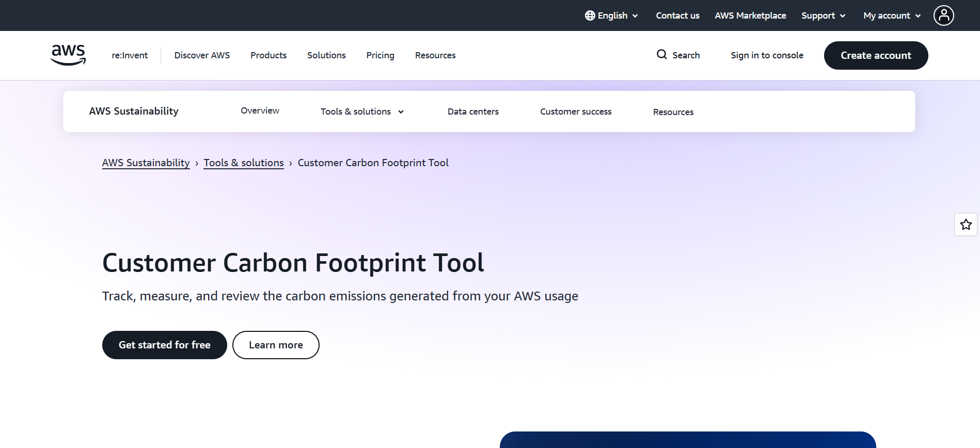Open Discover AWS menu
980x448 pixels.
point(202,55)
